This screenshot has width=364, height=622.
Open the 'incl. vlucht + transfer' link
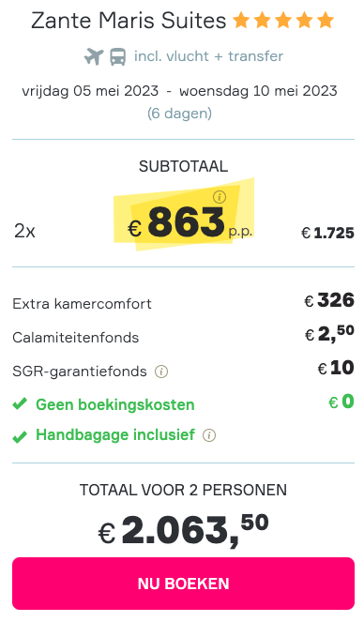coord(208,56)
